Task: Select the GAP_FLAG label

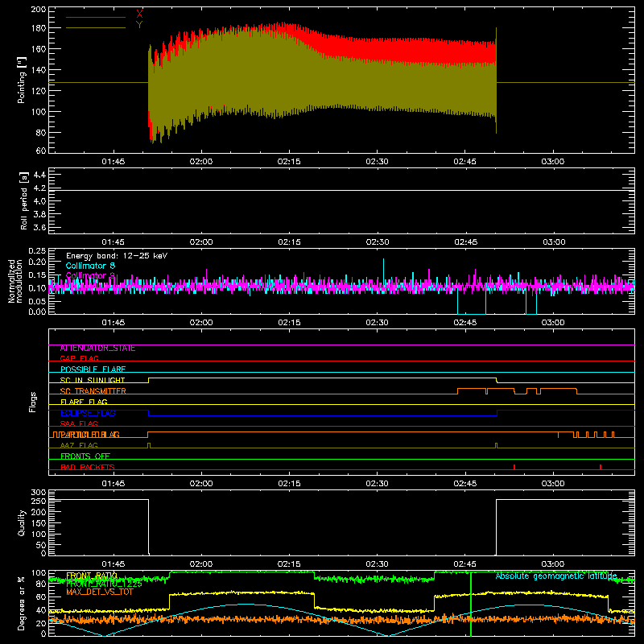Action: click(79, 358)
